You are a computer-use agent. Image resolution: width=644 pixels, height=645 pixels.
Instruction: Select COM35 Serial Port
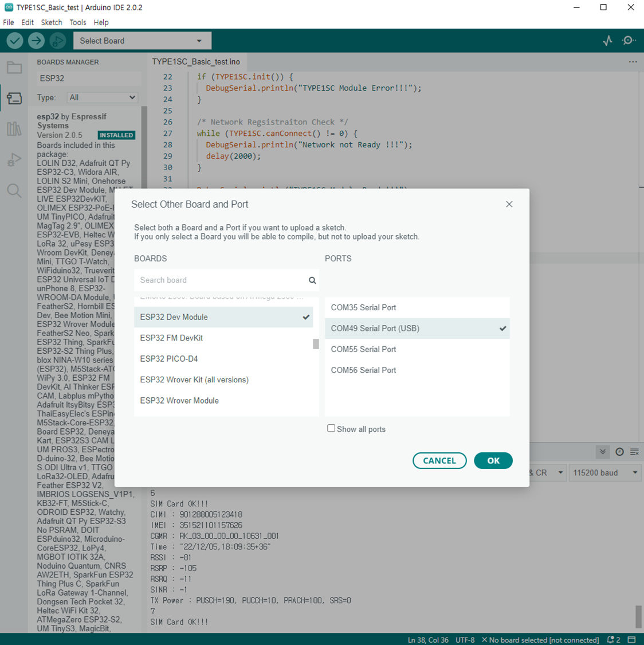[x=417, y=308]
